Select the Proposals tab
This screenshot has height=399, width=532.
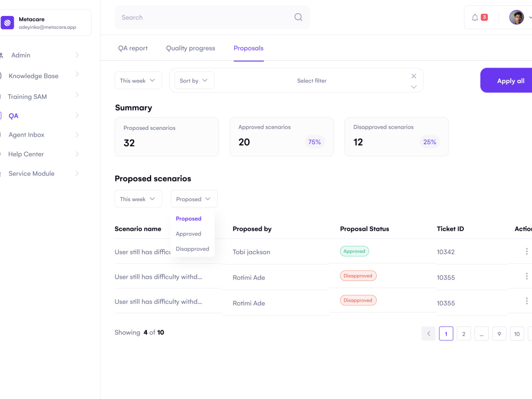pos(248,48)
